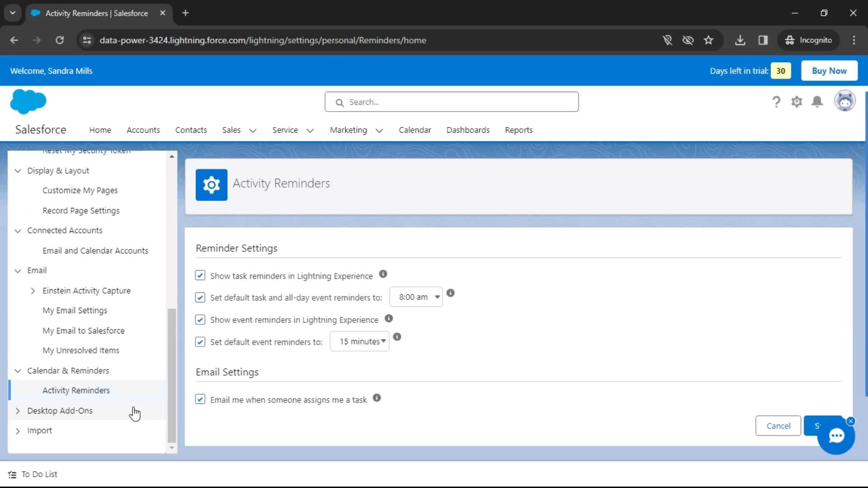Screen dimensions: 868x488
Task: Click the sidebar vertical scrollbar thumb
Action: (x=171, y=375)
